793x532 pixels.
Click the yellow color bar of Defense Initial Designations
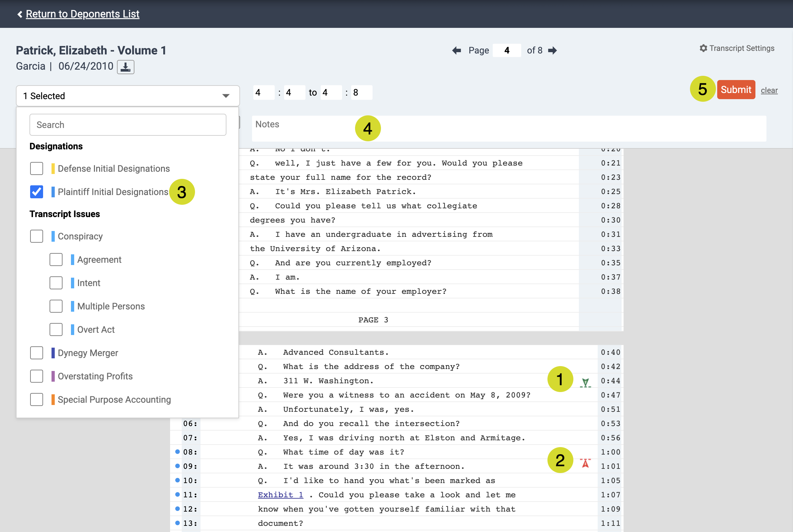(x=53, y=168)
